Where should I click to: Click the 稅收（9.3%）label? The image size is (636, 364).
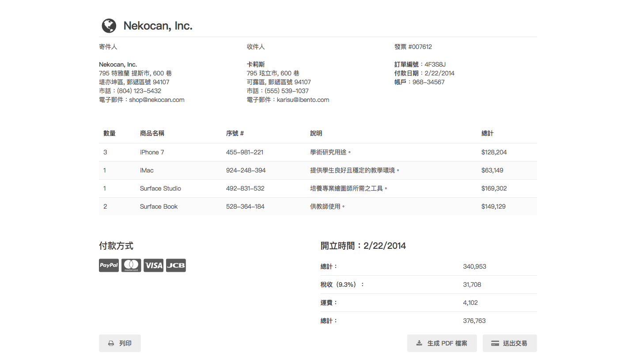[x=343, y=285]
